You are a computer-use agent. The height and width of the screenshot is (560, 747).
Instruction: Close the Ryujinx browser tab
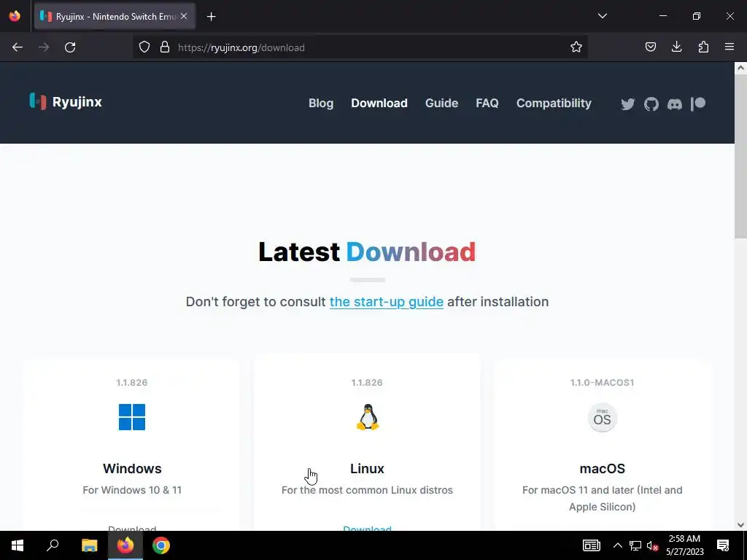pos(184,16)
